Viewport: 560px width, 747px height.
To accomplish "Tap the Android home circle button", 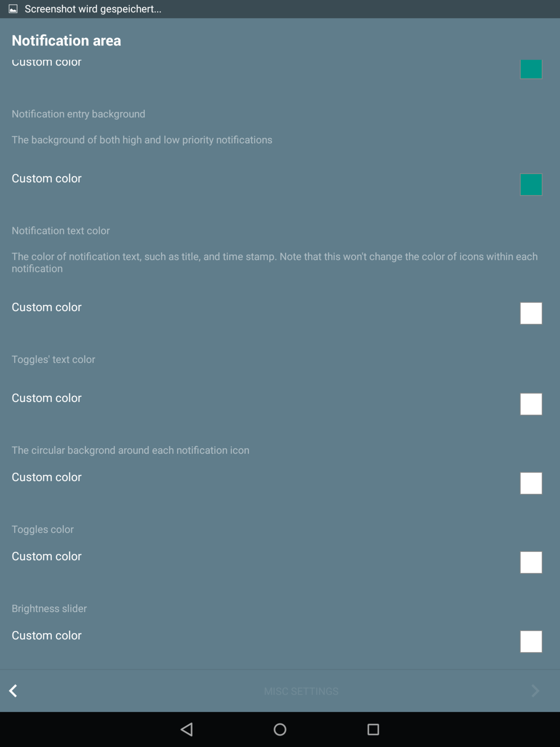I will pyautogui.click(x=280, y=729).
